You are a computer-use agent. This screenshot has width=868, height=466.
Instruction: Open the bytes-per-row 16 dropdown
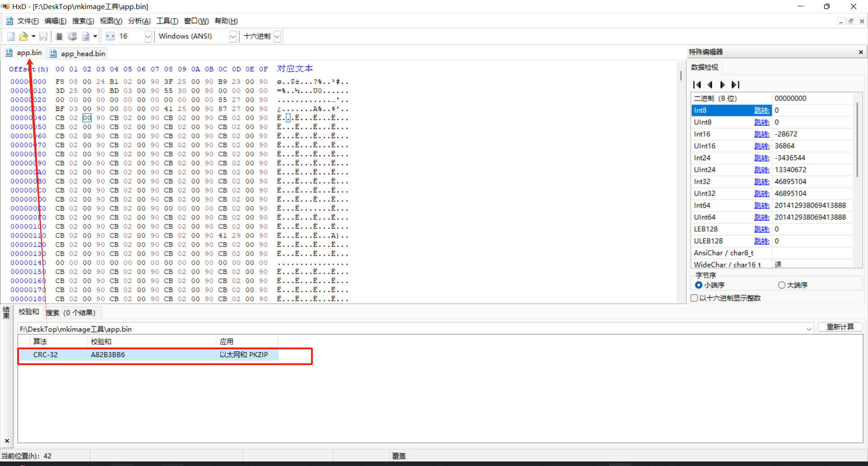point(149,36)
